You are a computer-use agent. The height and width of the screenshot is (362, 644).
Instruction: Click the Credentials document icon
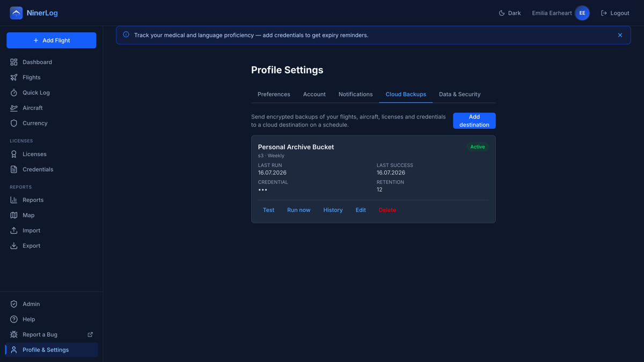[14, 169]
